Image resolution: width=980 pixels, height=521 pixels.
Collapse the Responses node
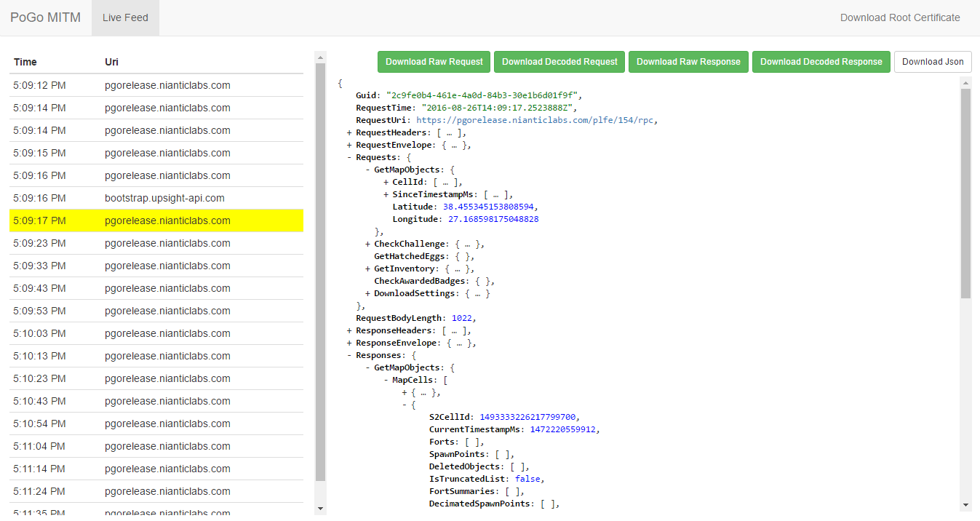[349, 355]
